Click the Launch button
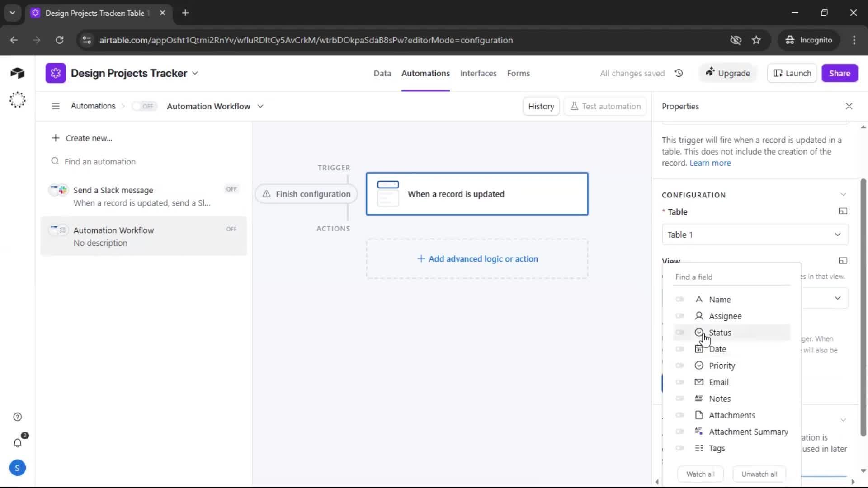The image size is (868, 488). tap(792, 73)
